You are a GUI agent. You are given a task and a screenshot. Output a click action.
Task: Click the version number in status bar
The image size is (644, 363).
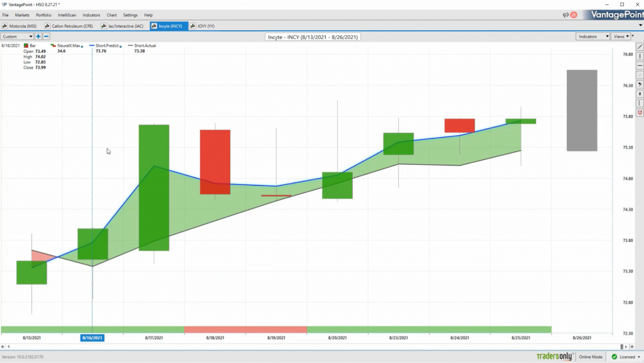(x=23, y=357)
